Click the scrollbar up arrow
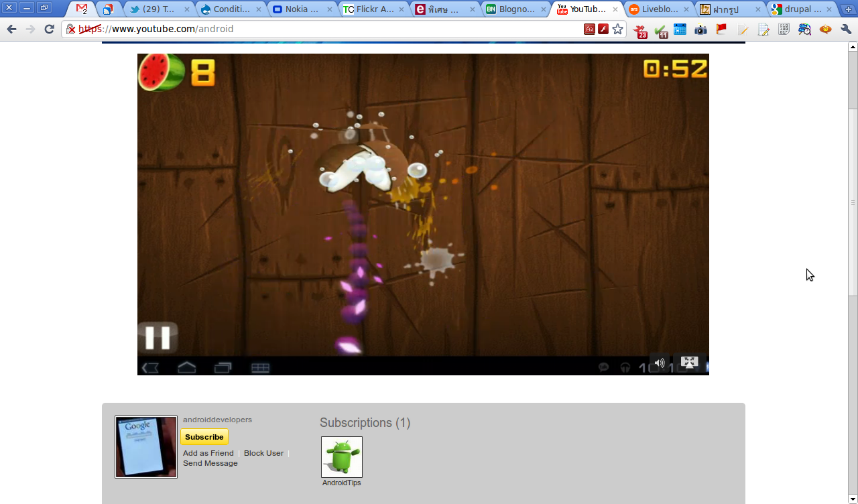The image size is (858, 504). [x=853, y=47]
